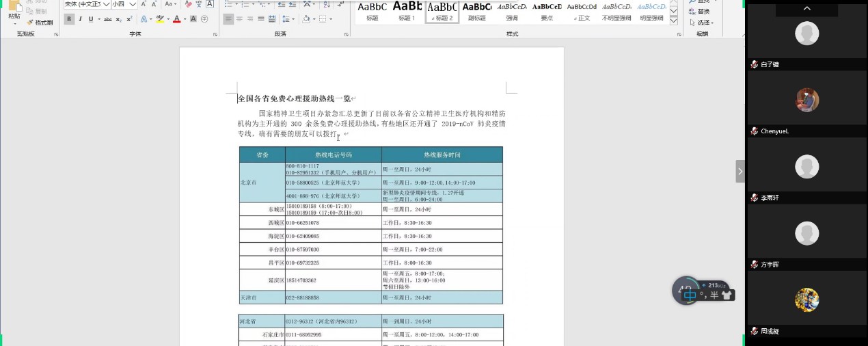Apply the 要点 style

pos(547,12)
